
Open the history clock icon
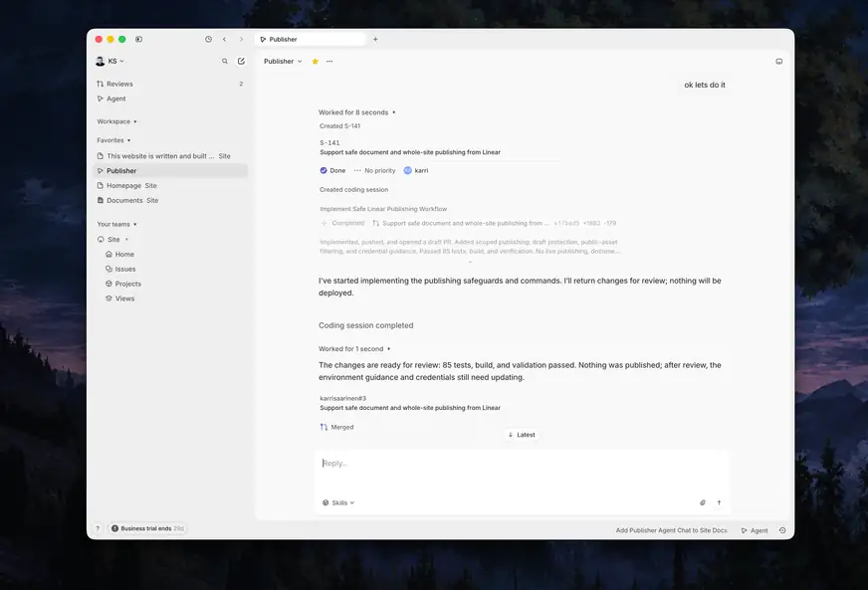coord(208,39)
